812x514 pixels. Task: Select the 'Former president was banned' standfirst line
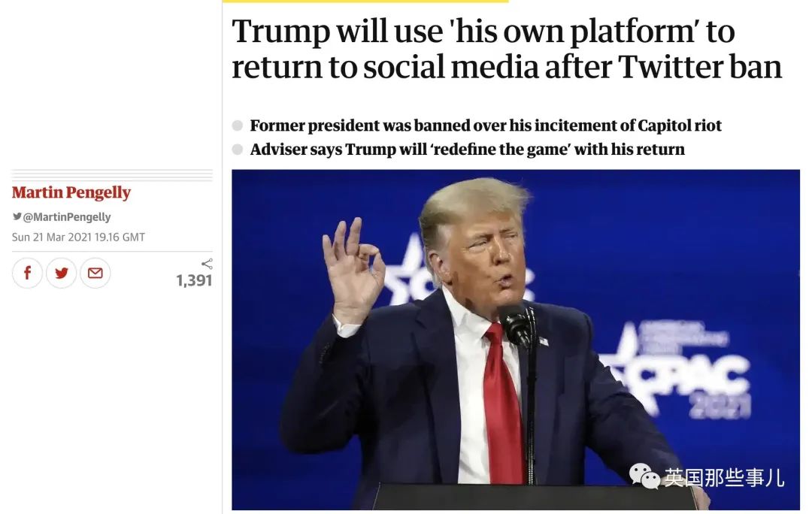486,125
